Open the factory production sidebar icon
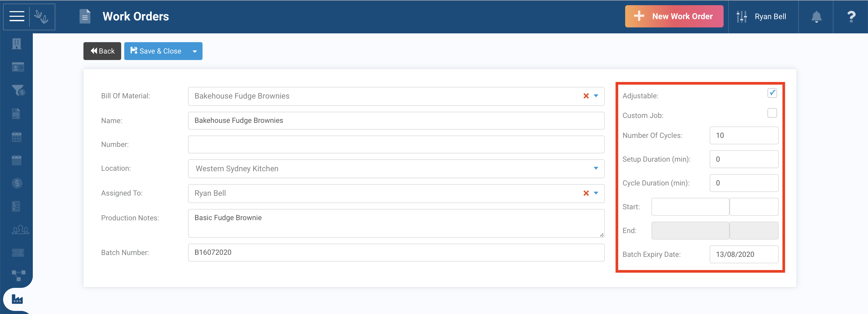The height and width of the screenshot is (314, 868). pos(17,299)
